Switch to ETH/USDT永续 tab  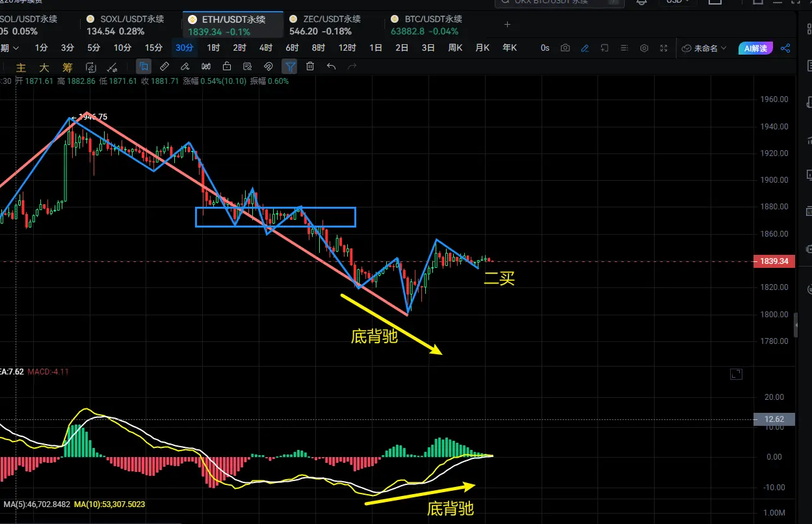click(233, 25)
